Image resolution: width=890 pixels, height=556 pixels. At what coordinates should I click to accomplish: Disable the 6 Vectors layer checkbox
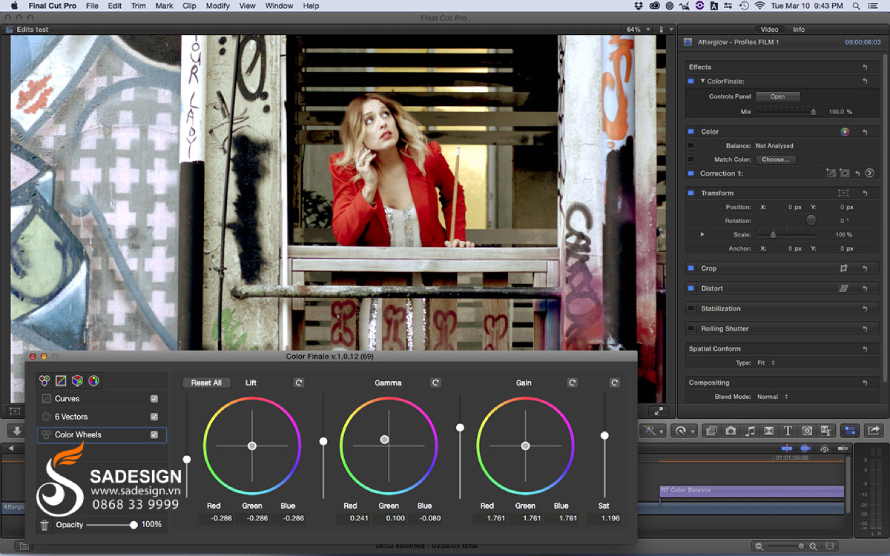tap(154, 416)
